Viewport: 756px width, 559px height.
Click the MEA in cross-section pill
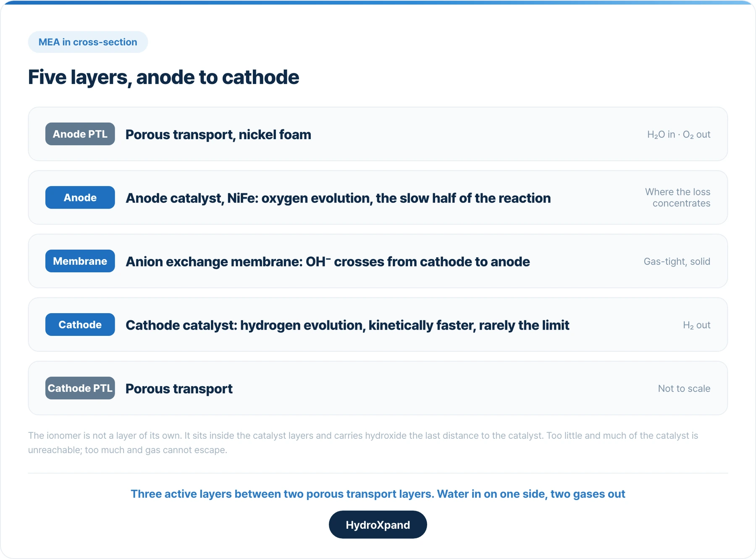88,42
